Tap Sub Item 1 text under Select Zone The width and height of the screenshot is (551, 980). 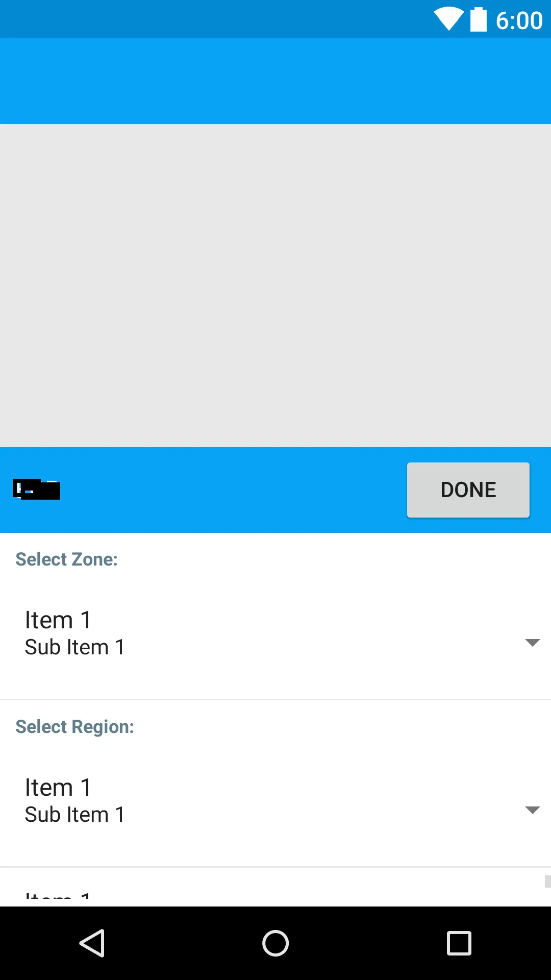click(x=75, y=647)
